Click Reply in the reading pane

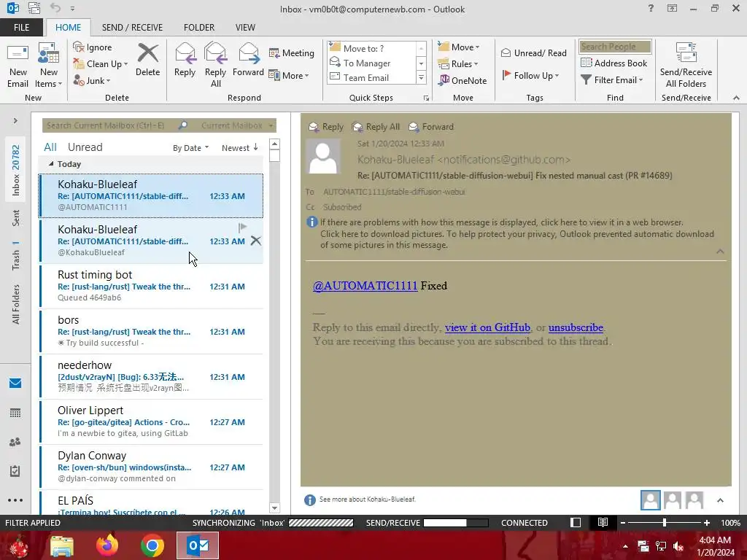coord(326,127)
